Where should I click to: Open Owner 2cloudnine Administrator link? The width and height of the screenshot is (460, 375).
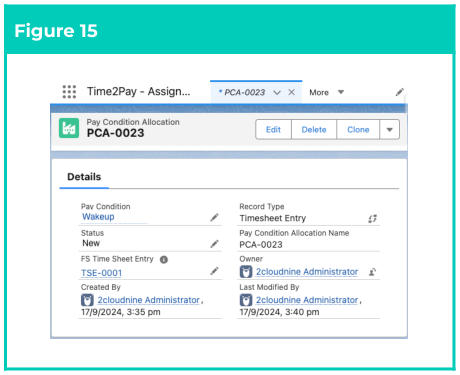pyautogui.click(x=307, y=272)
